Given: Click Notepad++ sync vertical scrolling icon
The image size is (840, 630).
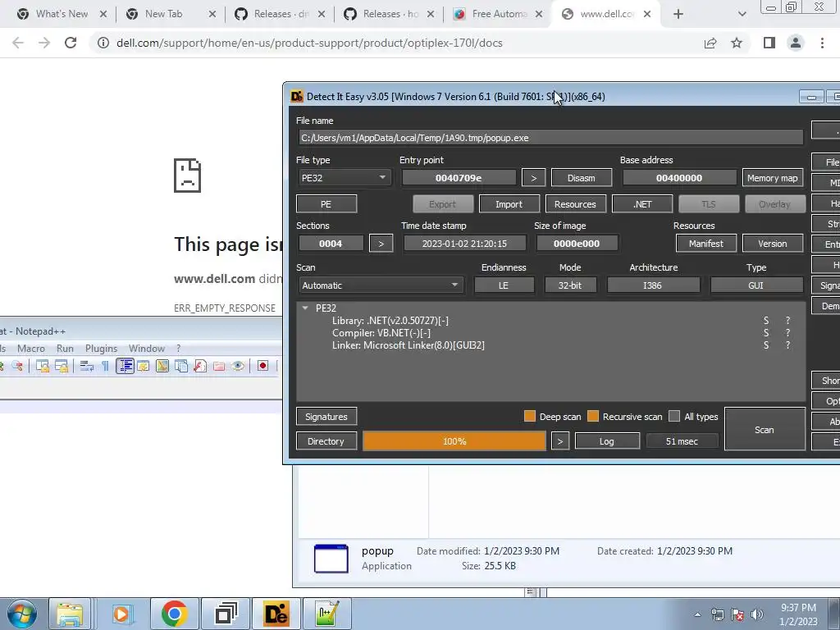Looking at the screenshot, I should (x=43, y=366).
